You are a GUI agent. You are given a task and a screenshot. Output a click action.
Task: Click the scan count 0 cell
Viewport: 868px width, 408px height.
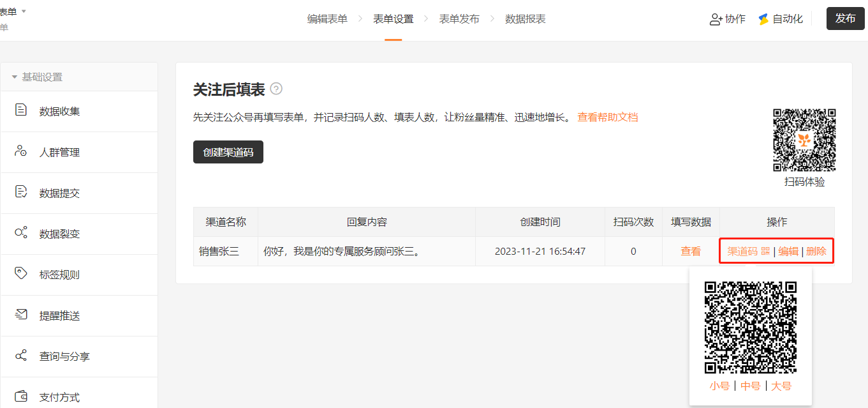coord(633,252)
